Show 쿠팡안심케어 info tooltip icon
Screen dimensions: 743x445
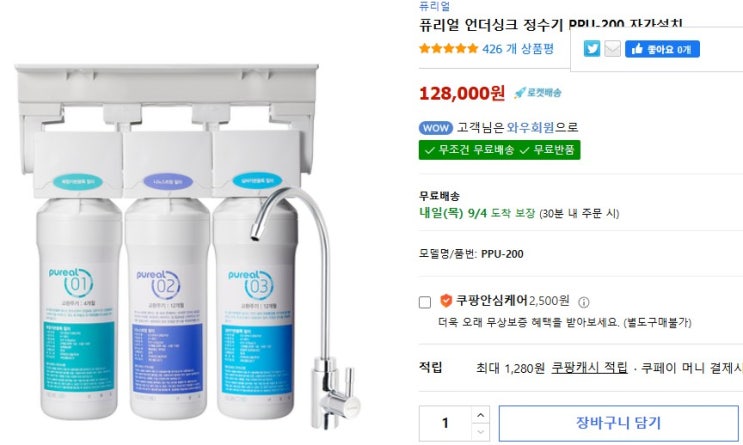tap(584, 302)
